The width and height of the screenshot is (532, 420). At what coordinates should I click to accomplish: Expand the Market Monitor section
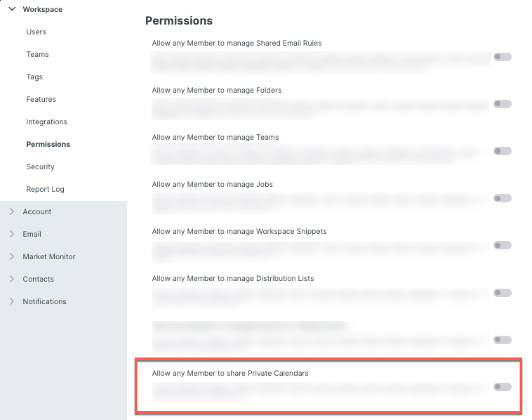coord(12,256)
